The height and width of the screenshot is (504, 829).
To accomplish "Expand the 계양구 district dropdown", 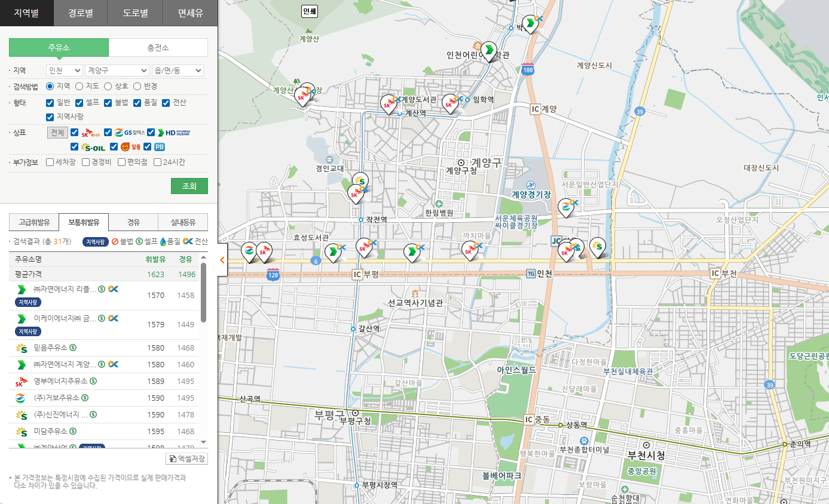I will point(117,70).
